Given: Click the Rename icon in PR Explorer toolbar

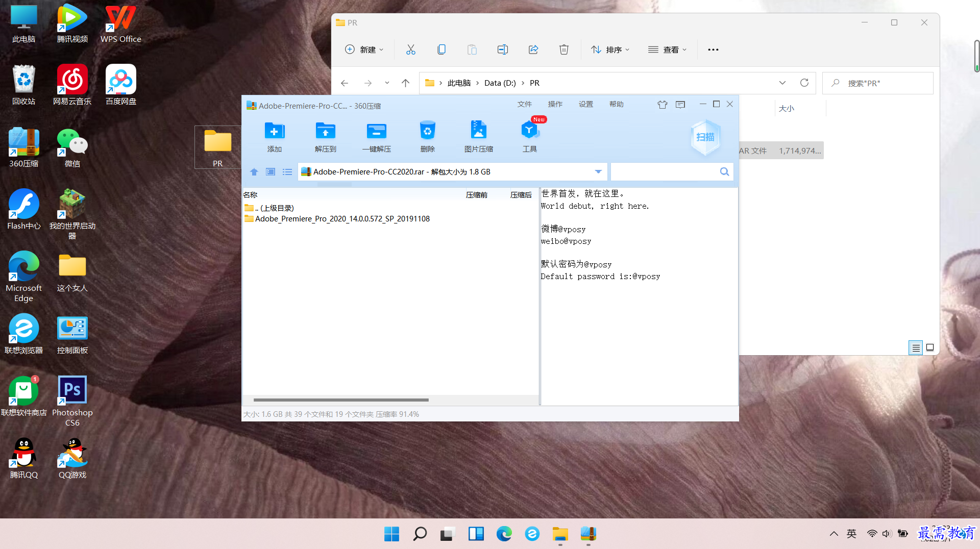Looking at the screenshot, I should point(503,49).
